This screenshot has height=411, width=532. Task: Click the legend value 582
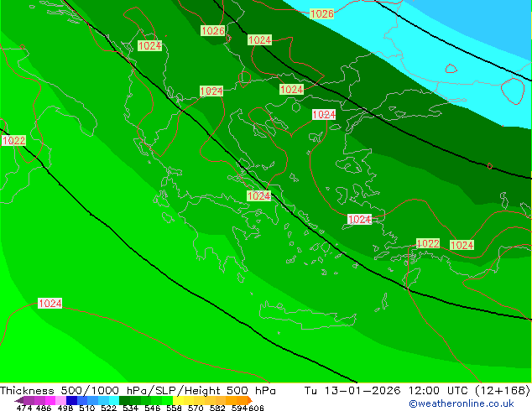point(217,408)
